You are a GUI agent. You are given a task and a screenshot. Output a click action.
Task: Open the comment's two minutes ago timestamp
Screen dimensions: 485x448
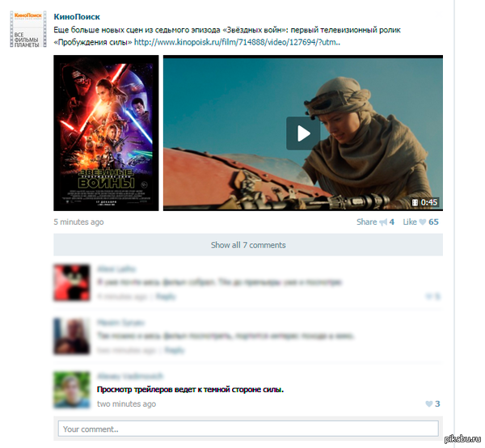click(124, 404)
